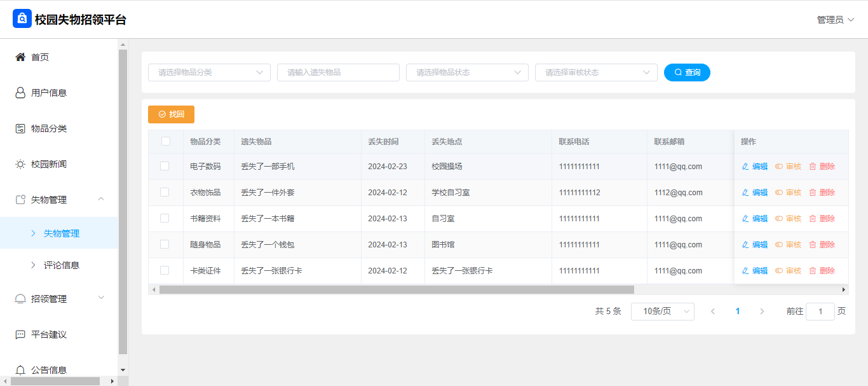This screenshot has width=868, height=386.
Task: Click the 校园新闻 sun-shaped icon
Action: coord(20,164)
